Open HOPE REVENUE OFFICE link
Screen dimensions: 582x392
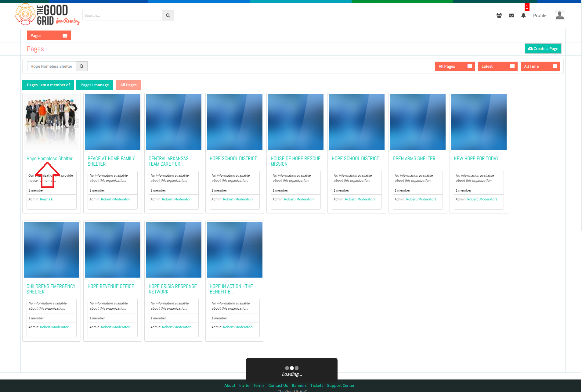(111, 286)
